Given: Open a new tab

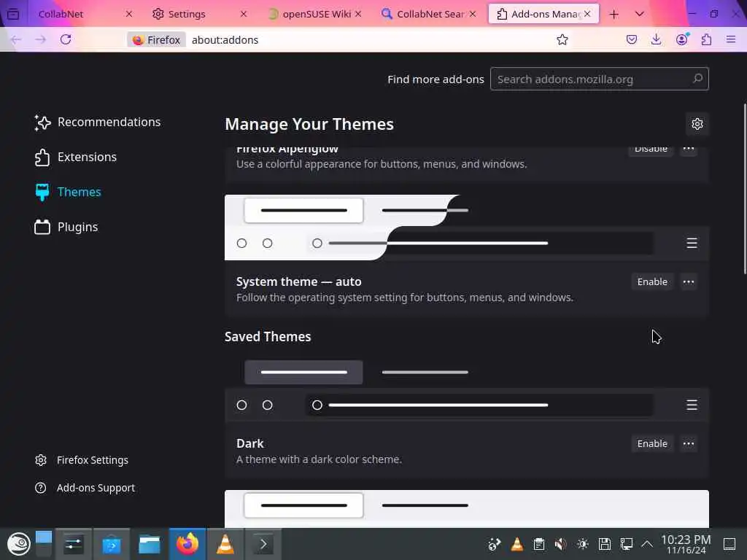Looking at the screenshot, I should click(x=614, y=15).
